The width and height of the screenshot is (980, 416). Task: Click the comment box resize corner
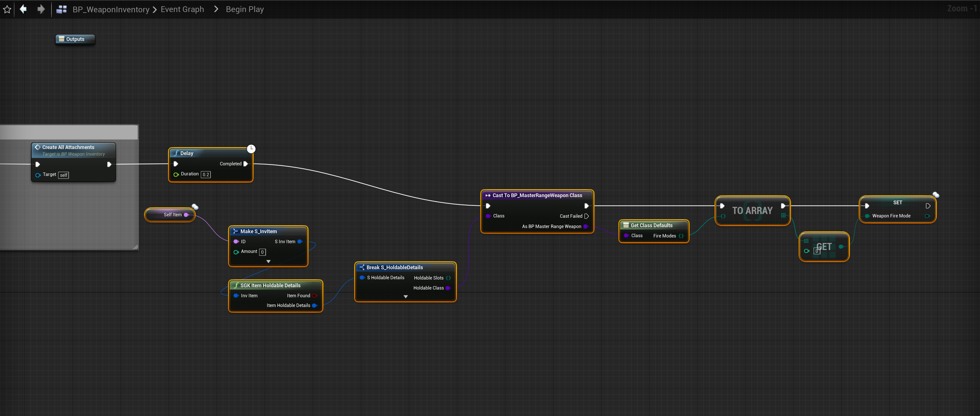(136, 247)
